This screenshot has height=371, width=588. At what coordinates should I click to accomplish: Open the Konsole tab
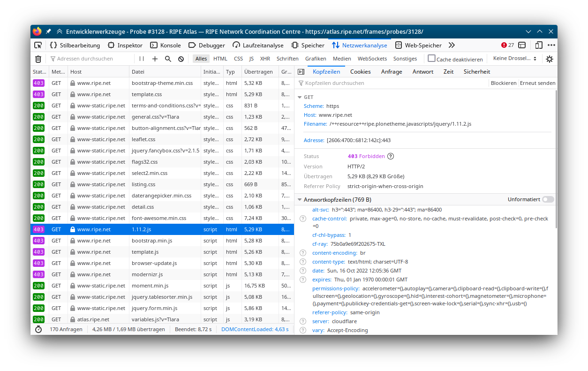coord(166,45)
